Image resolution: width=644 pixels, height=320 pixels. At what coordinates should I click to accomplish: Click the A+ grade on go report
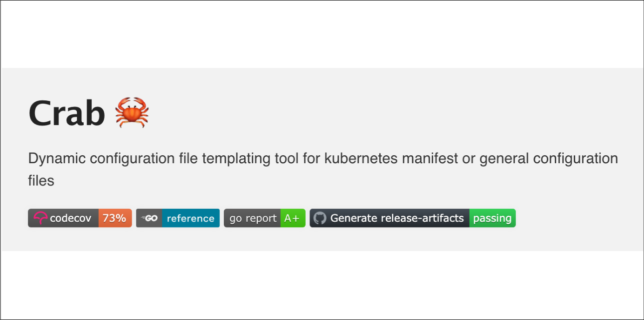[x=292, y=218]
